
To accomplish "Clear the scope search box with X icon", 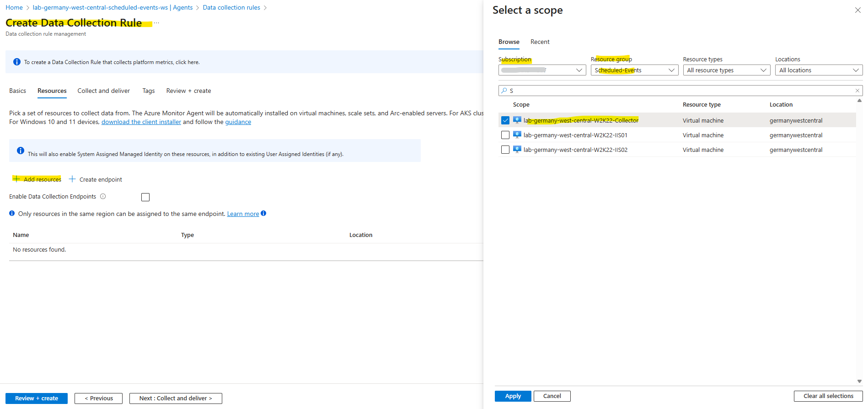I will coord(857,91).
